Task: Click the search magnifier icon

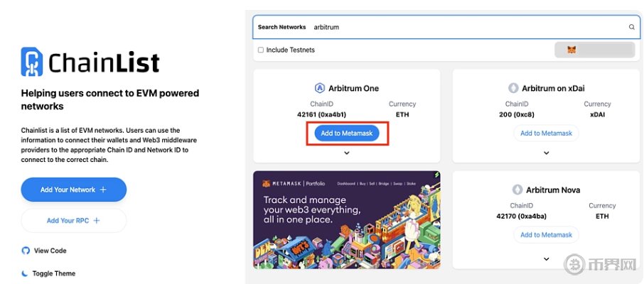Action: coord(631,27)
